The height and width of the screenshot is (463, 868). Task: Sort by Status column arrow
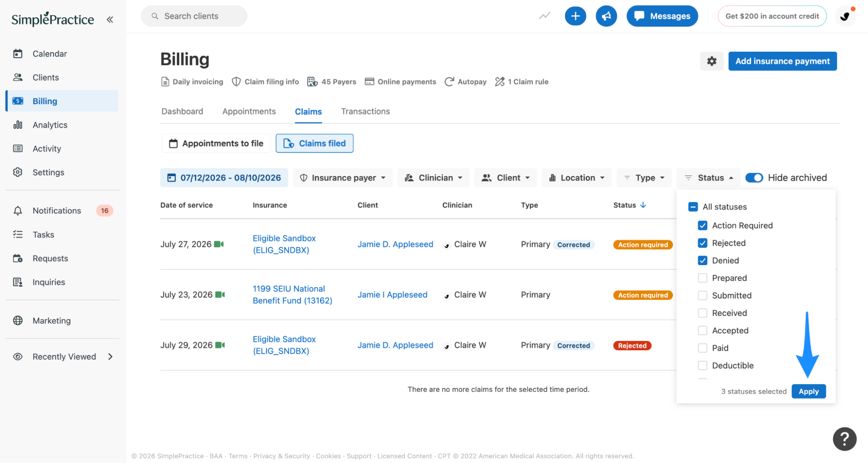[643, 205]
